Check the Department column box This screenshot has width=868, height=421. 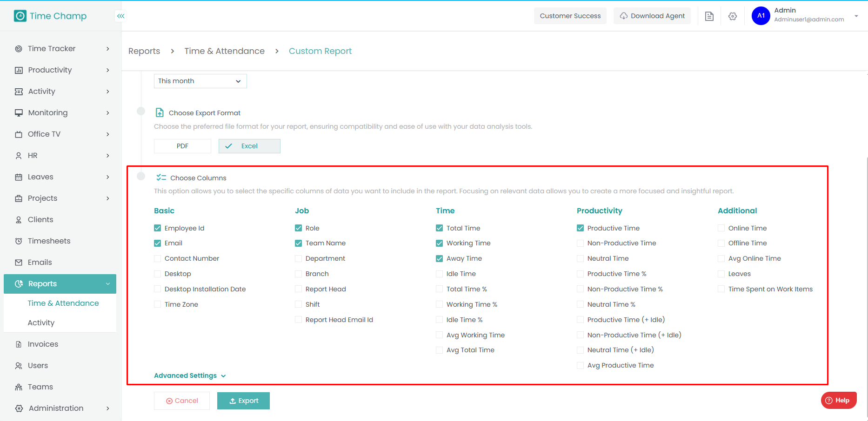pos(299,258)
